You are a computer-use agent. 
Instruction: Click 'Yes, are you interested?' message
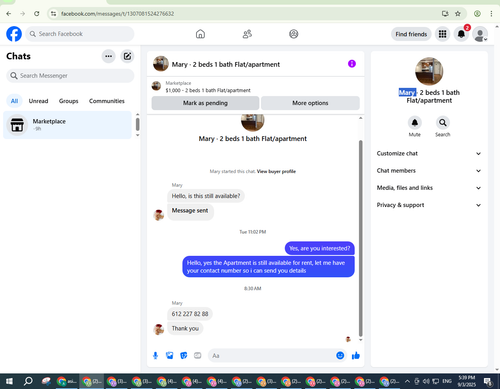(319, 248)
